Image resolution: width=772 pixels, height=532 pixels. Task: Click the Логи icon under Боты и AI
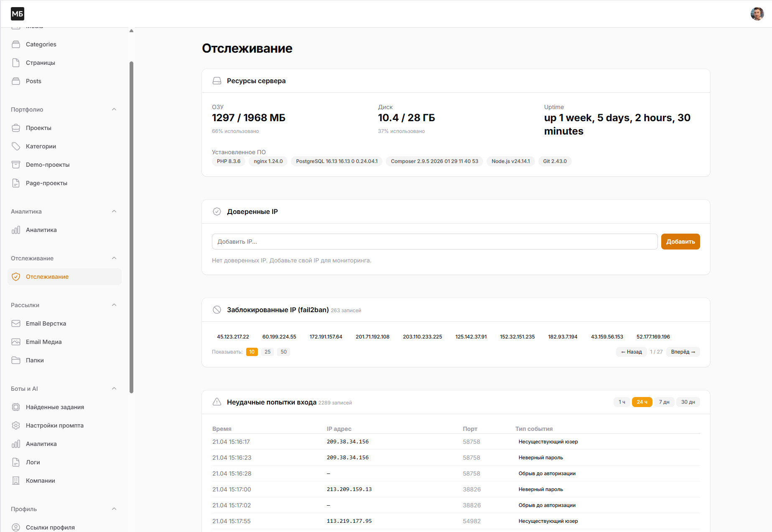16,462
